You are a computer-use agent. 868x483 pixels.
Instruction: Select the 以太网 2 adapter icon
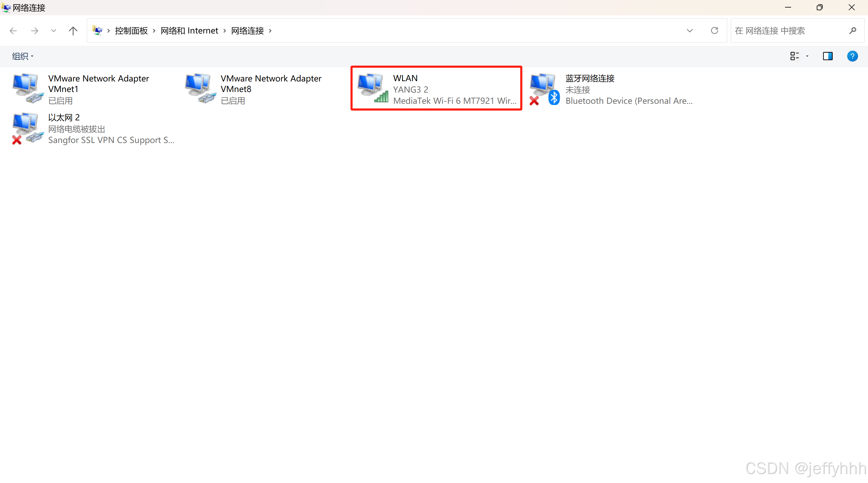click(x=28, y=128)
